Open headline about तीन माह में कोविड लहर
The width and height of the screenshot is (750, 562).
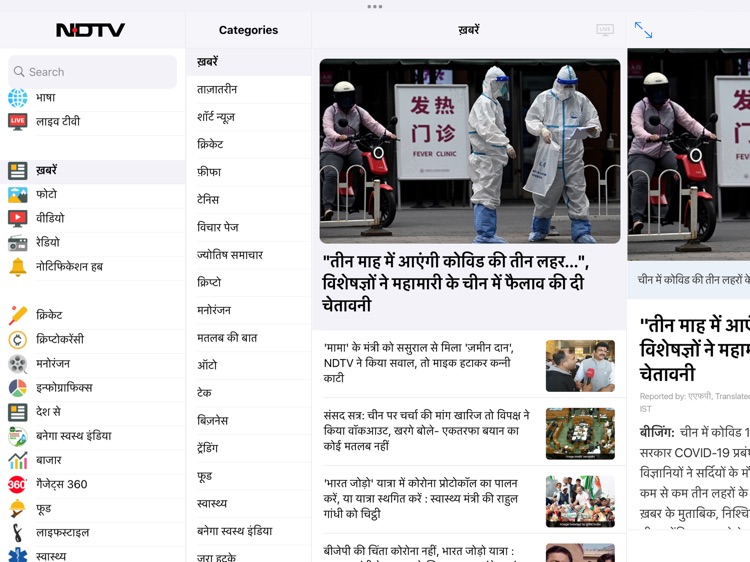coord(455,284)
